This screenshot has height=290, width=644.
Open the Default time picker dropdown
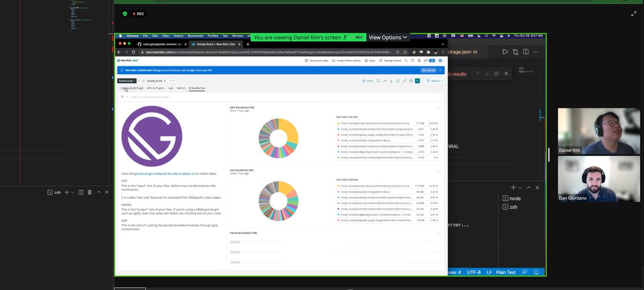[435, 81]
